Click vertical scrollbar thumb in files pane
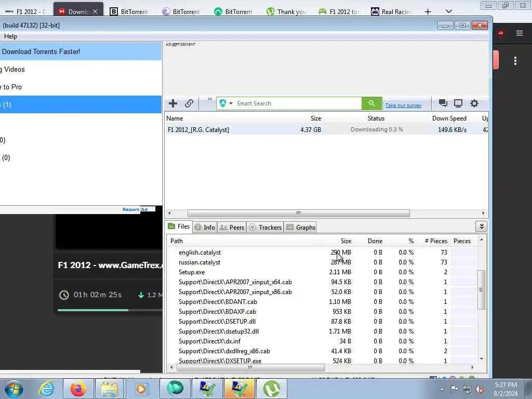Screen dimensions: 532x399 pyautogui.click(x=481, y=289)
